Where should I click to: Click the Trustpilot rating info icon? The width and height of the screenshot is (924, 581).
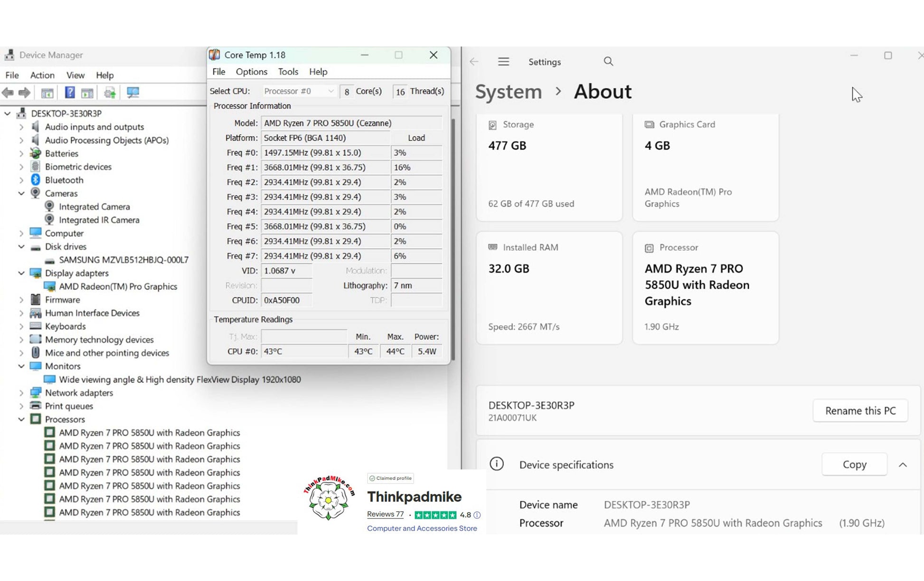tap(477, 515)
